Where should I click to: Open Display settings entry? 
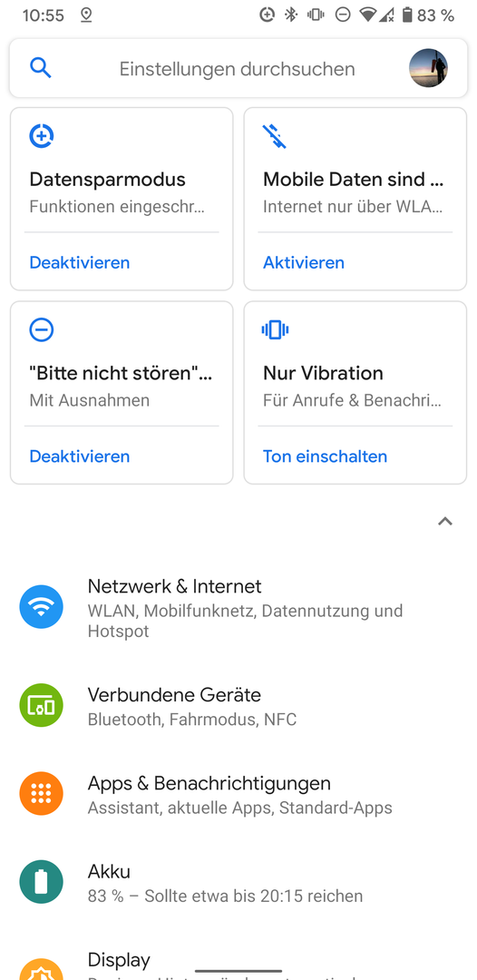point(238,963)
